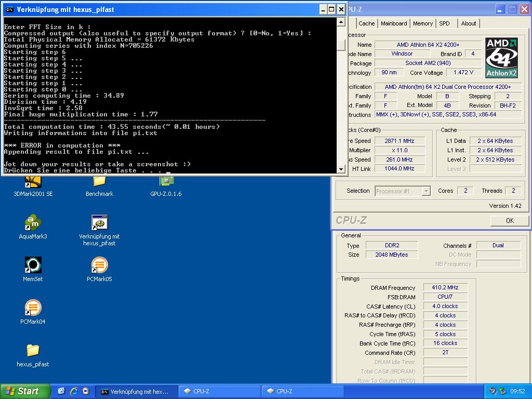
Task: Click the 5 clocks tRAS cycle time value
Action: point(445,334)
